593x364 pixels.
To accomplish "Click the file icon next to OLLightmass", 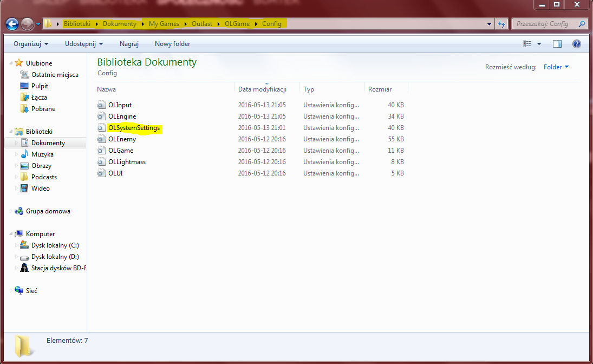I will 101,161.
